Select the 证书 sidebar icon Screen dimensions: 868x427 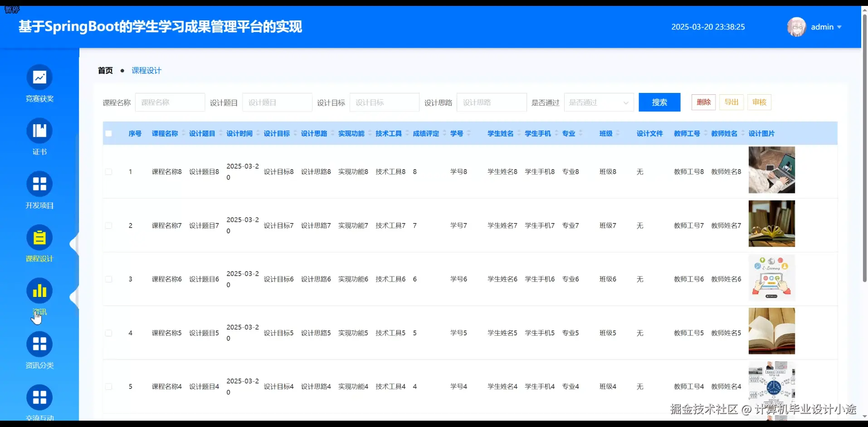[x=39, y=136]
